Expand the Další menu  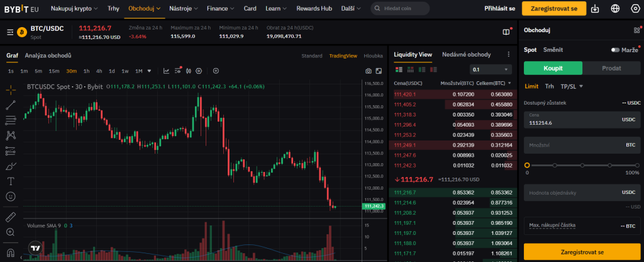tap(351, 8)
